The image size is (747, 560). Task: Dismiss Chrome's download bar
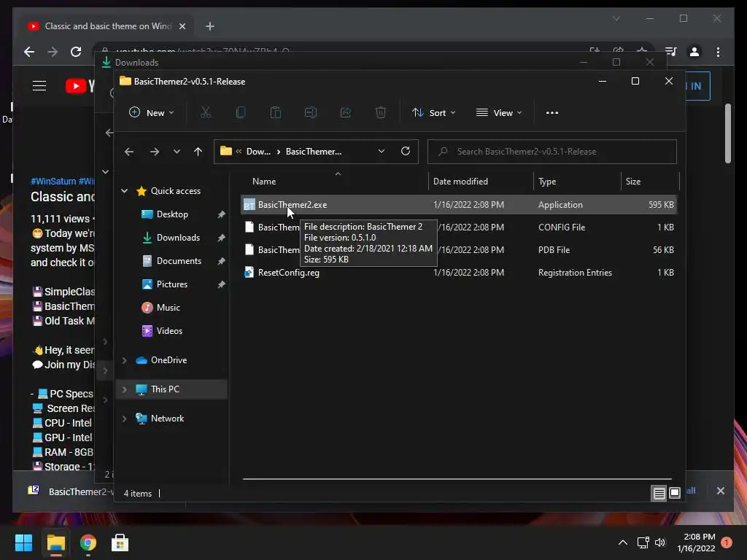pos(721,491)
